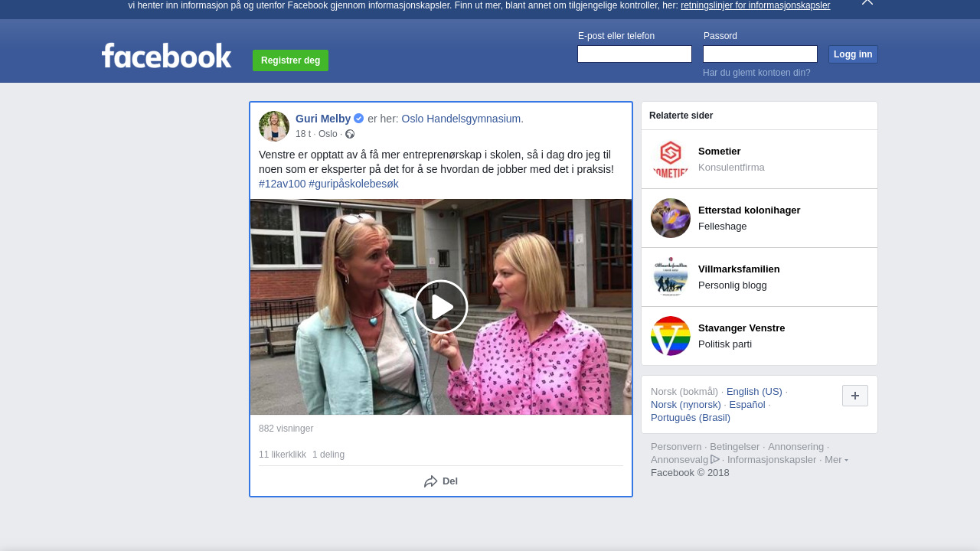Open retningslinjer for informasjonskapsler link

755,5
